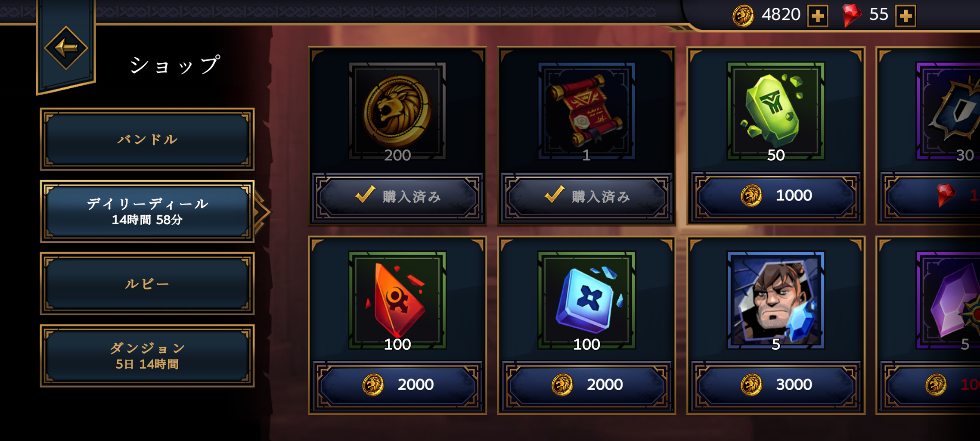The height and width of the screenshot is (441, 980).
Task: Add more rubies with plus icon
Action: (906, 16)
